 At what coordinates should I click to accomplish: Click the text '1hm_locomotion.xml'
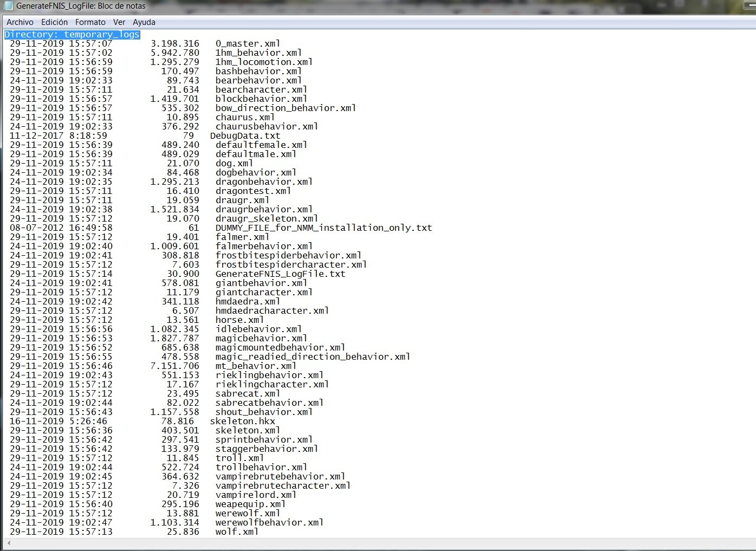pos(264,62)
